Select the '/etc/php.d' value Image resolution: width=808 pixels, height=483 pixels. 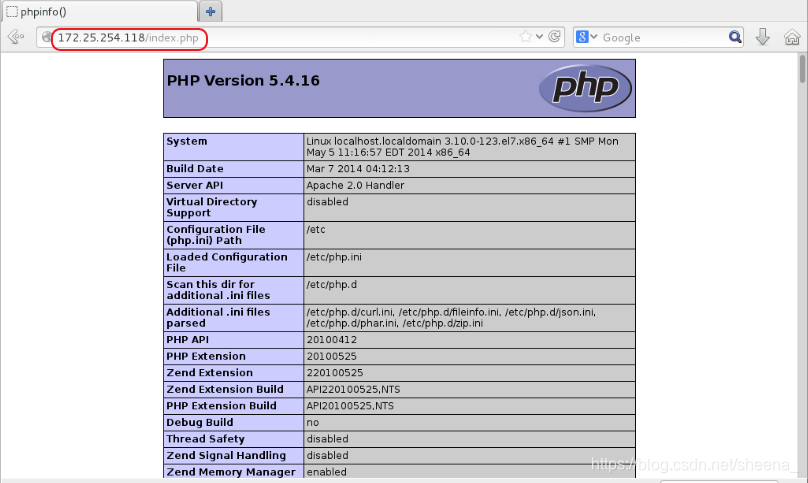coord(331,285)
